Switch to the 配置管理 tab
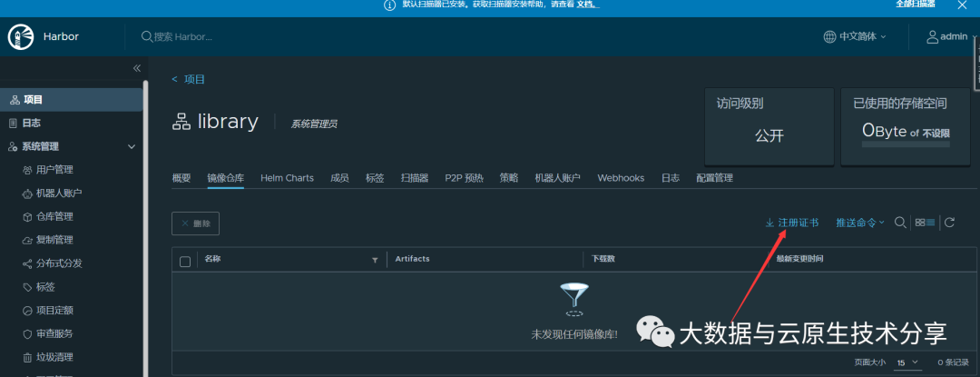Viewport: 980px width, 377px height. tap(714, 178)
